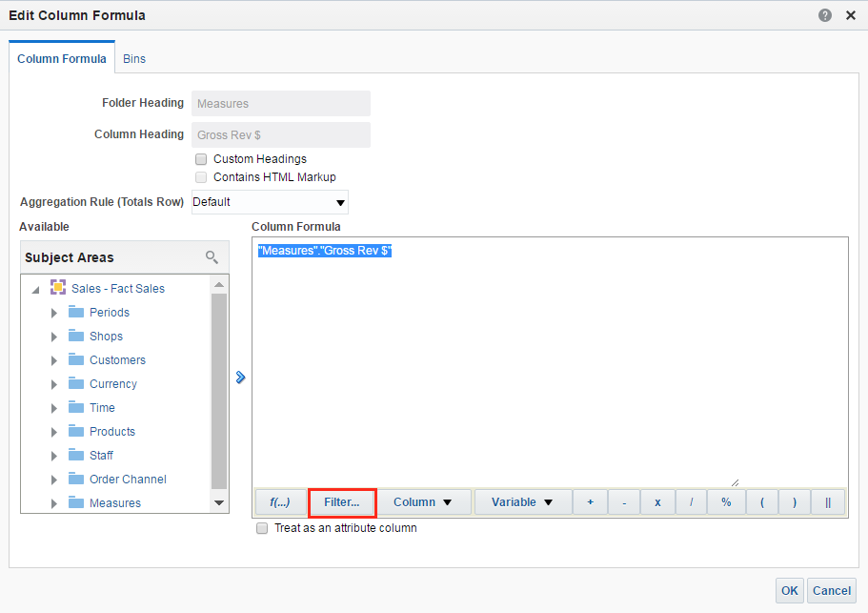Open the help question mark icon
This screenshot has width=868, height=613.
coord(825,16)
